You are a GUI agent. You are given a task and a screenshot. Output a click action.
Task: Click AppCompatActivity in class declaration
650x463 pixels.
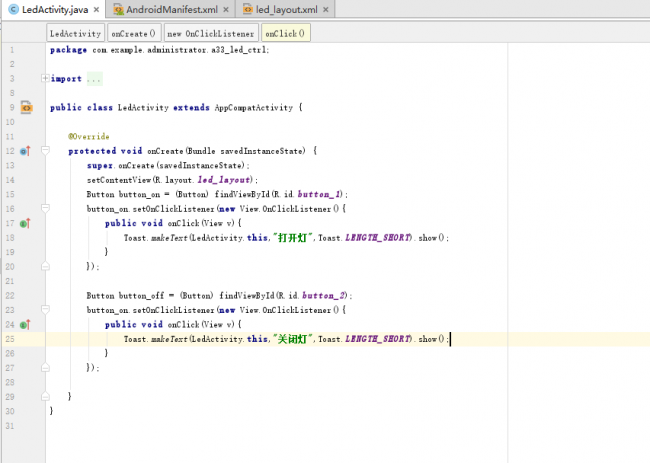(x=254, y=108)
